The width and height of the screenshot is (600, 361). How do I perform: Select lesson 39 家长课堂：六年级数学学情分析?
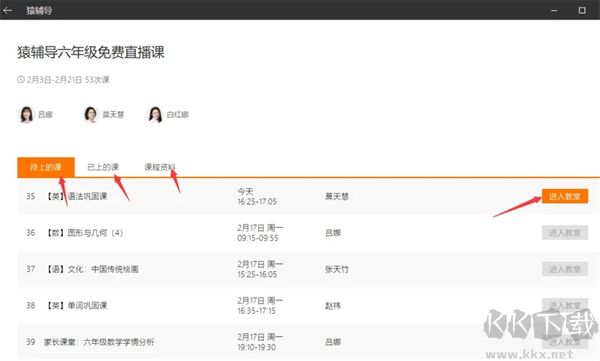[99, 342]
